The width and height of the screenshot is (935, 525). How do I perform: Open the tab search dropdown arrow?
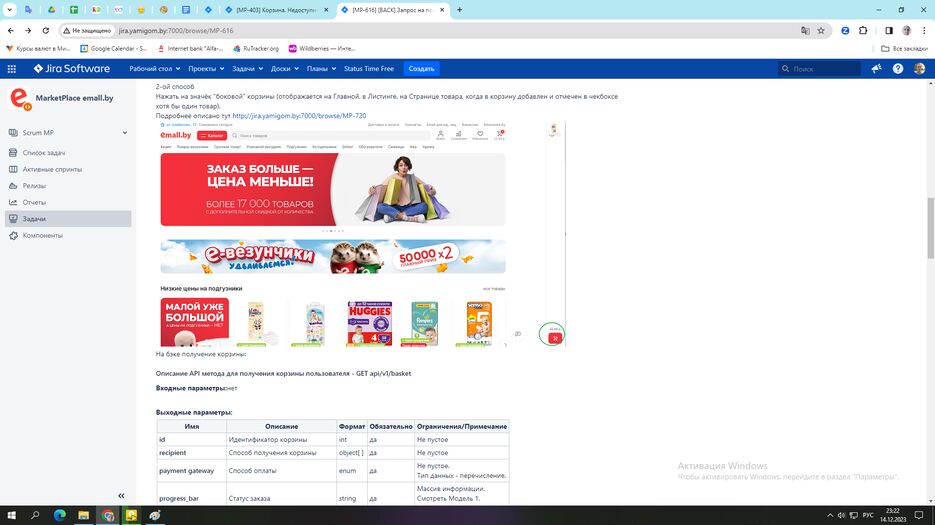click(x=10, y=10)
